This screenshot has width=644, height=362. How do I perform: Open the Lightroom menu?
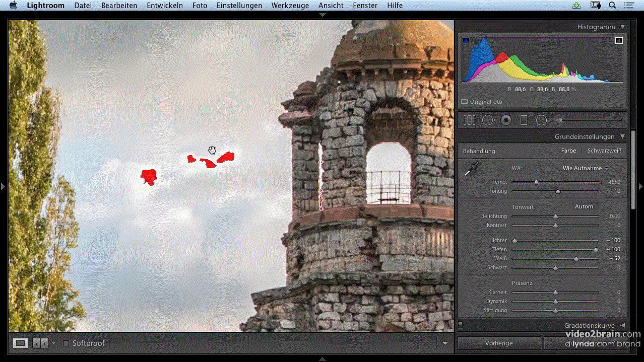pyautogui.click(x=46, y=6)
